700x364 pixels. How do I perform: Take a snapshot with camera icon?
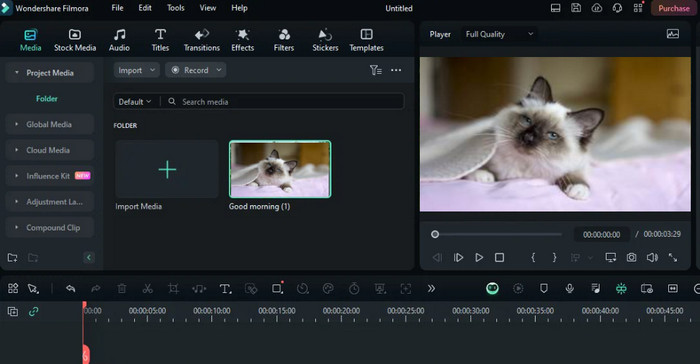tap(631, 258)
